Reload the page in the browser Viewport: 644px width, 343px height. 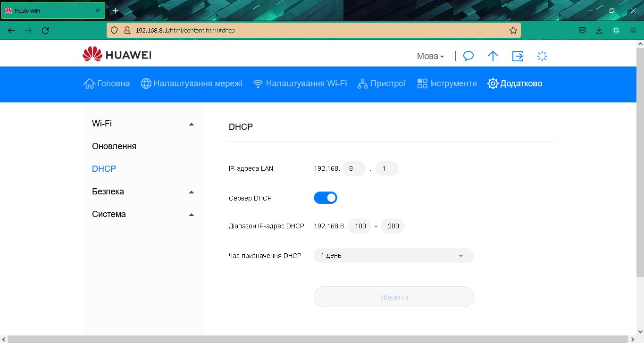click(x=45, y=30)
